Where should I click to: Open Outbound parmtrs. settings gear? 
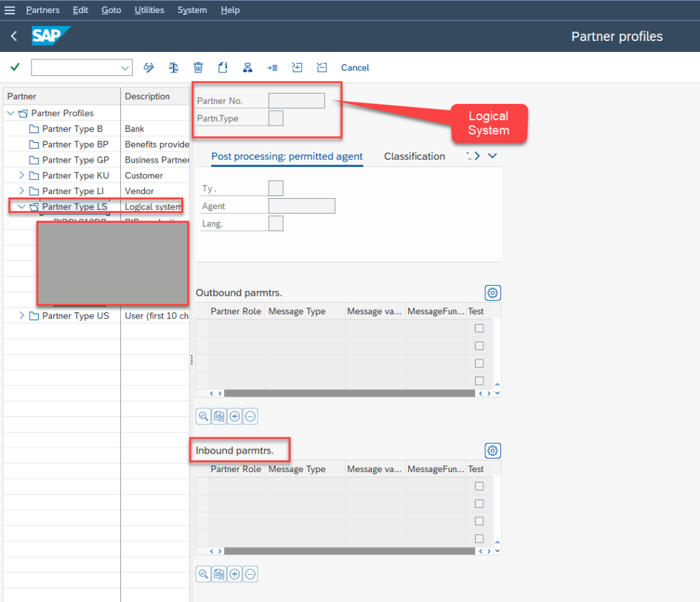[492, 293]
